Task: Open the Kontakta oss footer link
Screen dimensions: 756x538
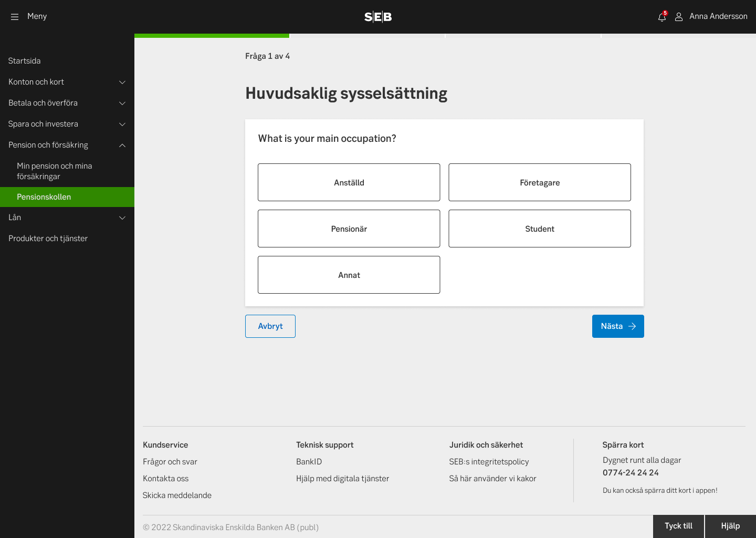Action: tap(165, 479)
